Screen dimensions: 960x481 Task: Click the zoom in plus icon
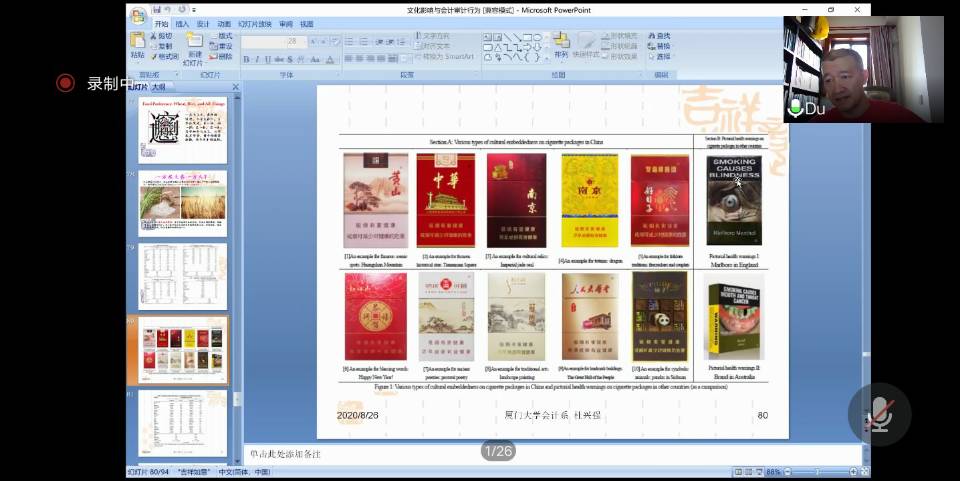point(852,472)
